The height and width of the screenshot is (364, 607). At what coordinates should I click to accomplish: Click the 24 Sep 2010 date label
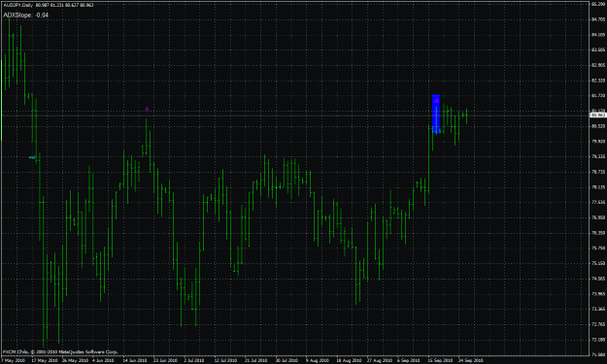[x=471, y=360]
